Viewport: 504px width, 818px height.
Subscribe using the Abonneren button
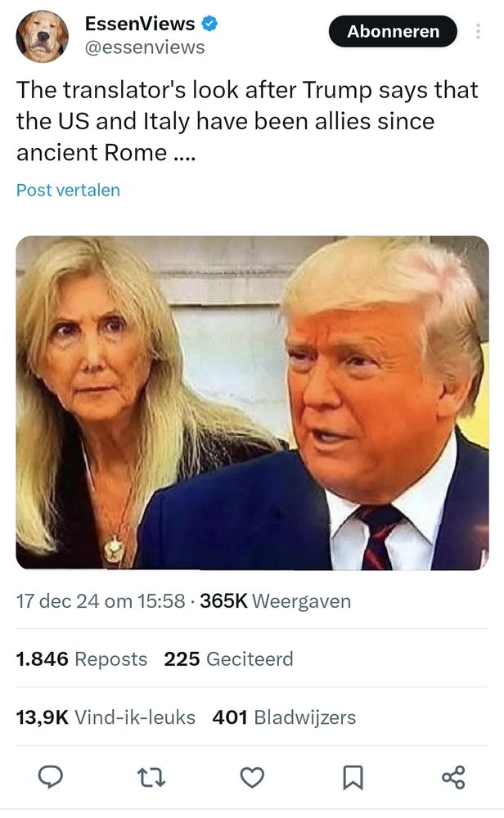(393, 31)
